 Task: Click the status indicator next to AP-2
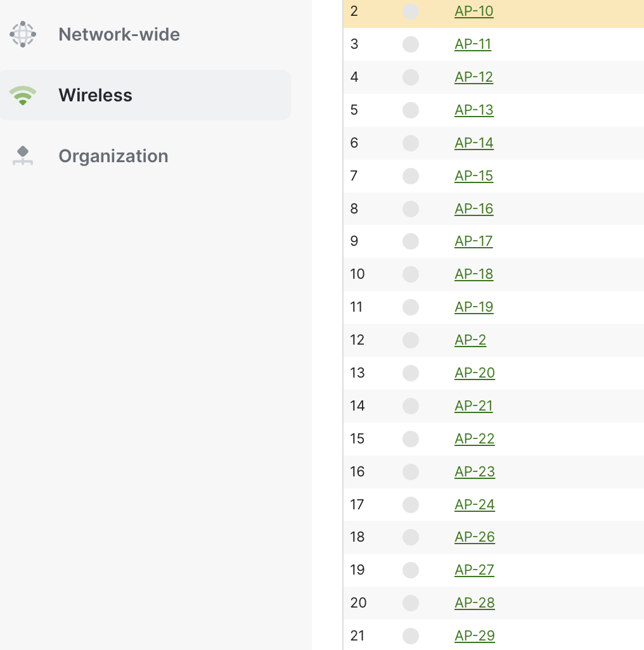click(411, 340)
